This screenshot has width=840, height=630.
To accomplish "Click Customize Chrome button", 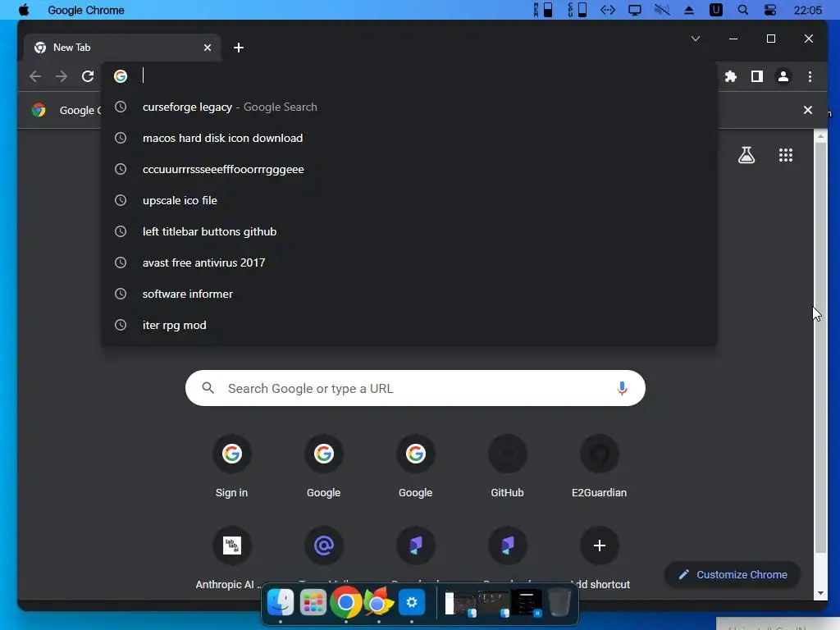I will coord(733,574).
